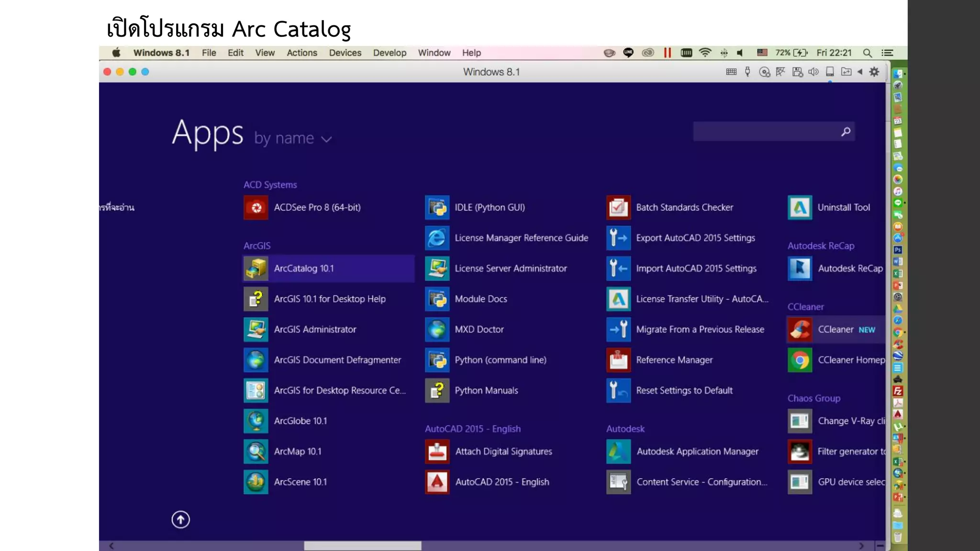Viewport: 980px width, 551px height.
Task: Click the Chaos Group group header
Action: [x=814, y=398]
